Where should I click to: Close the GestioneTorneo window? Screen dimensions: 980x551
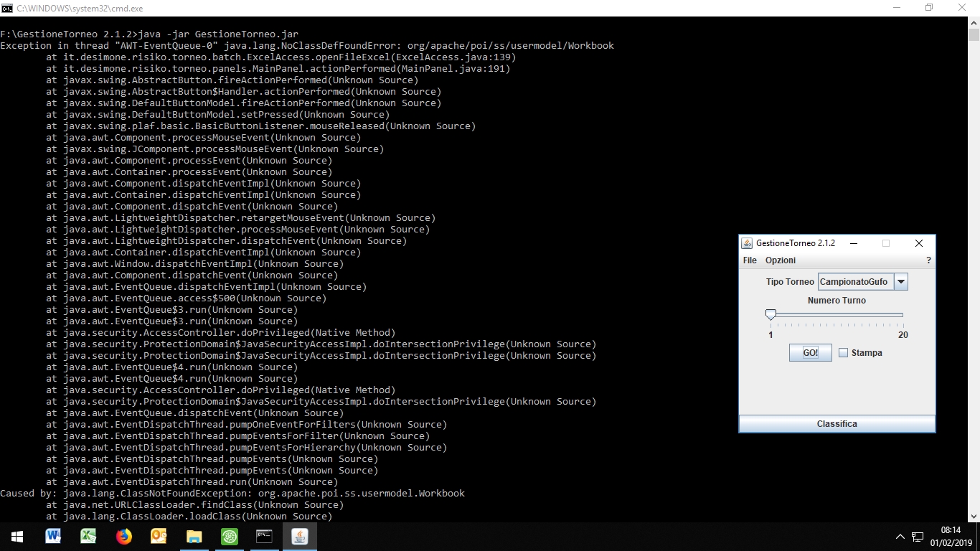pyautogui.click(x=918, y=243)
